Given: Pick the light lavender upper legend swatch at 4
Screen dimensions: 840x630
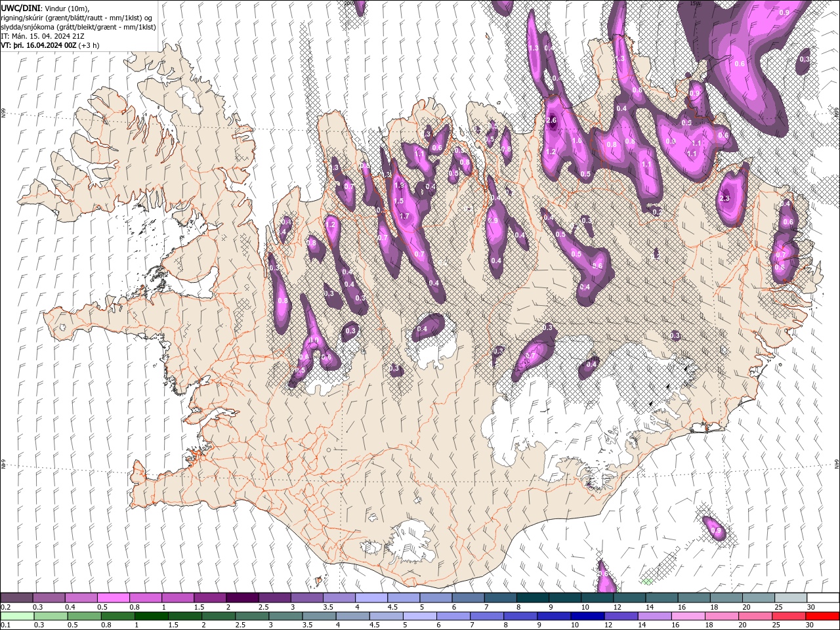Looking at the screenshot, I should click(371, 598).
